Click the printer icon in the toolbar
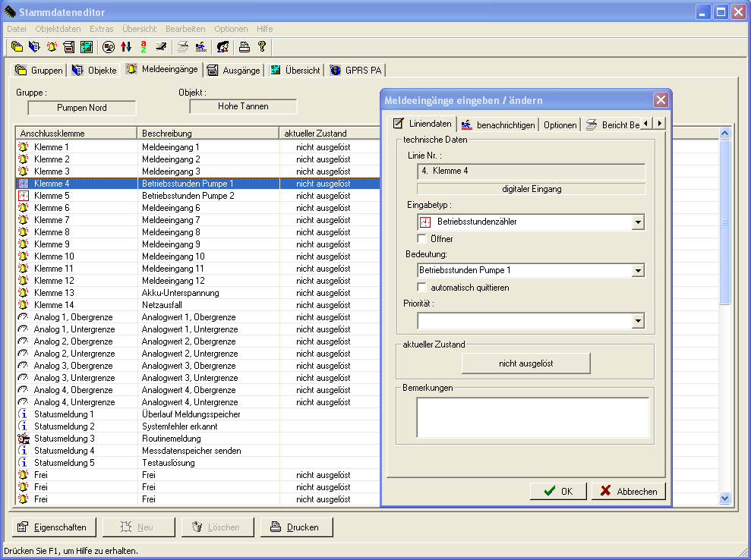The image size is (751, 560). [245, 47]
